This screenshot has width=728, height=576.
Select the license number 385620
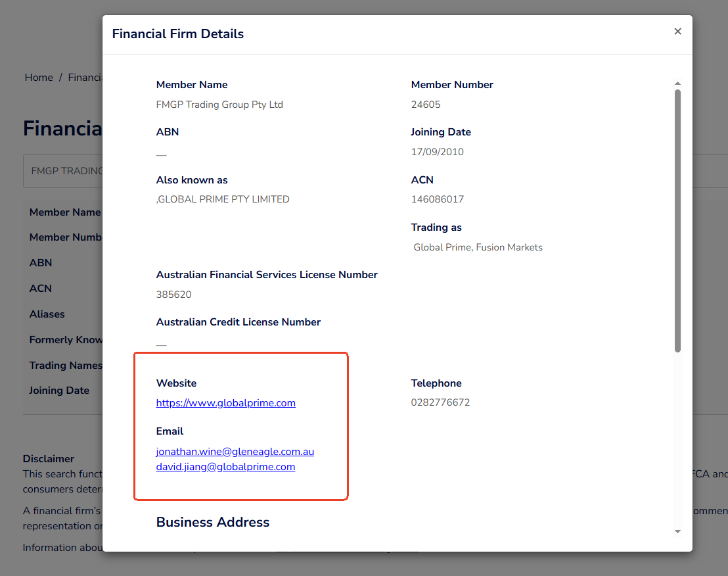173,295
